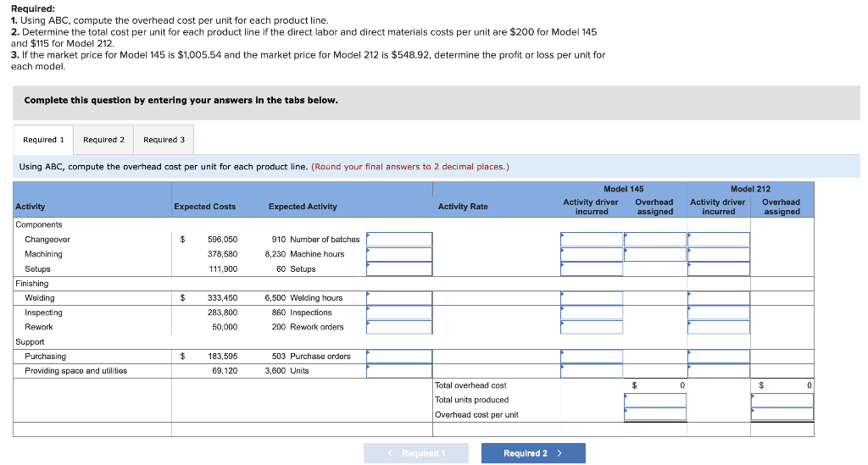Image resolution: width=868 pixels, height=465 pixels.
Task: Click the '6,500 Welding hours' cell
Action: [x=303, y=298]
